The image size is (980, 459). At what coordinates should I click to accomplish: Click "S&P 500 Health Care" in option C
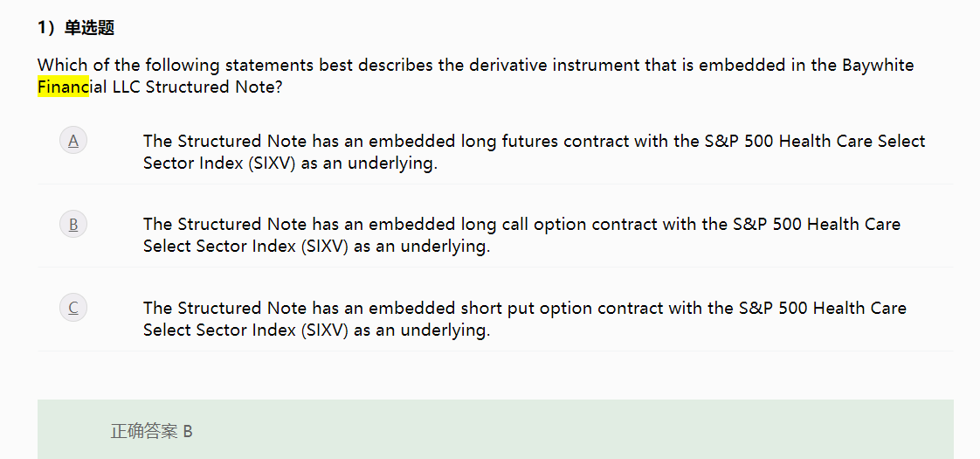(822, 308)
